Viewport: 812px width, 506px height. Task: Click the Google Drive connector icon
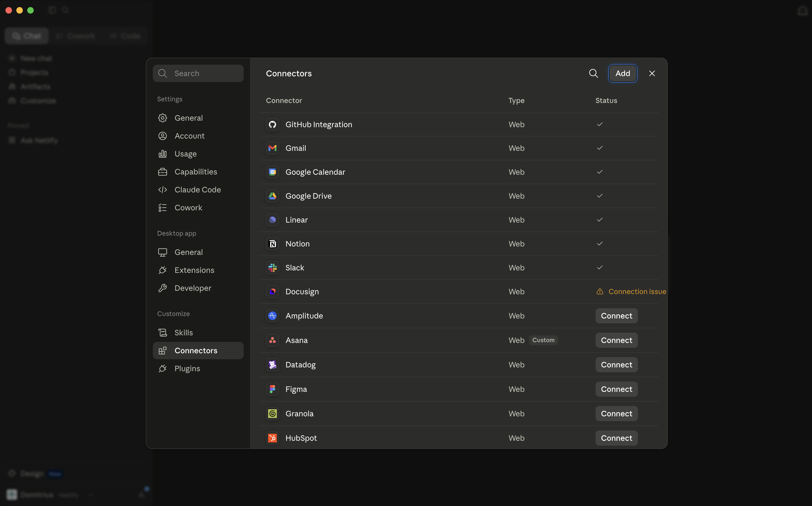[272, 196]
